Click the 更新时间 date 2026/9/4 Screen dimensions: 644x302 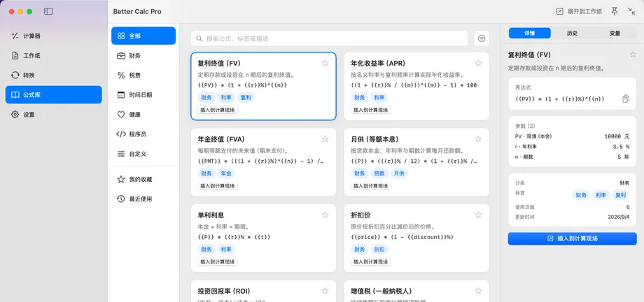point(619,217)
